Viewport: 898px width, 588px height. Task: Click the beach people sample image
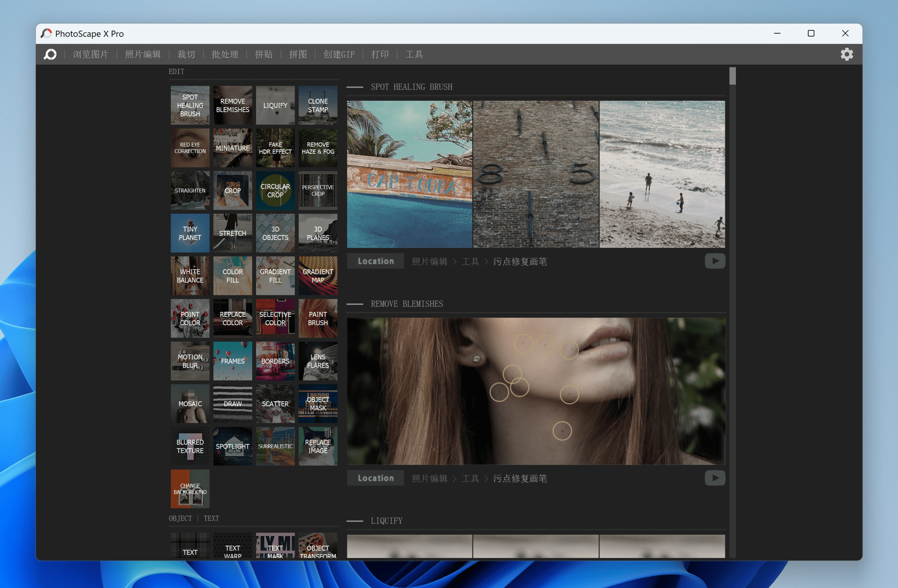pyautogui.click(x=662, y=174)
